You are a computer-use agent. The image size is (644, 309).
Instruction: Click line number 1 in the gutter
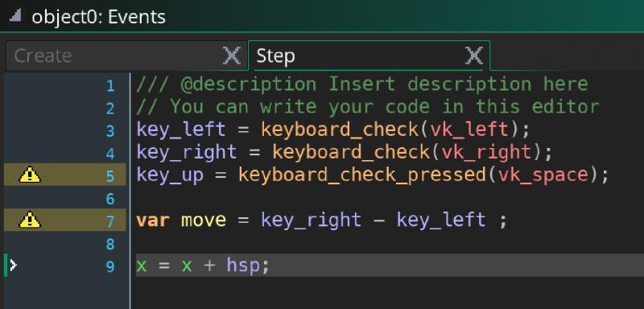[110, 86]
